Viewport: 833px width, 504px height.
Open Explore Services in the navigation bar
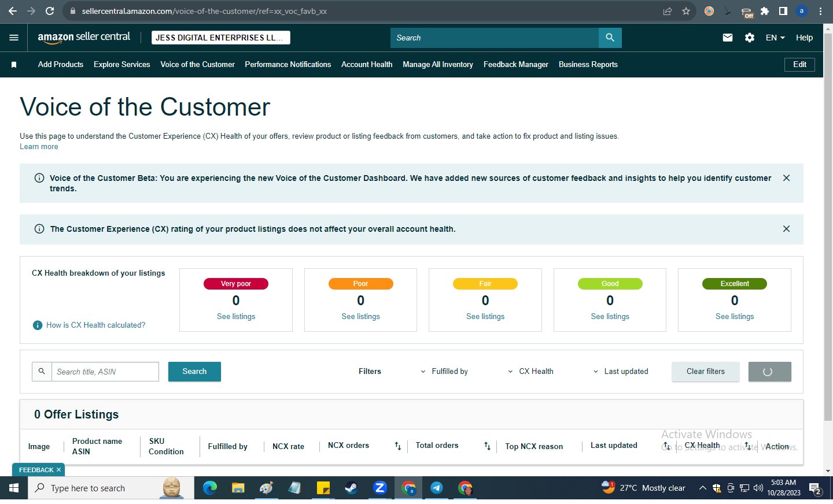(122, 65)
